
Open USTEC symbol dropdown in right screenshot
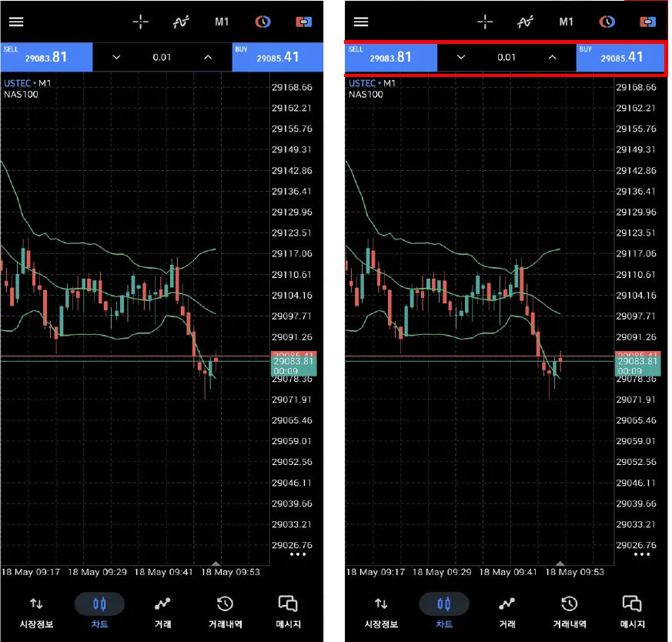(365, 83)
